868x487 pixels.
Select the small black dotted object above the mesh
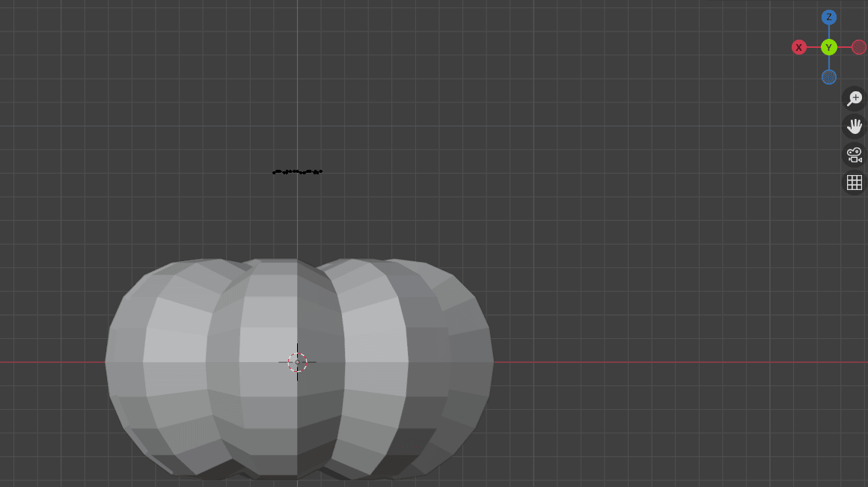coord(297,172)
